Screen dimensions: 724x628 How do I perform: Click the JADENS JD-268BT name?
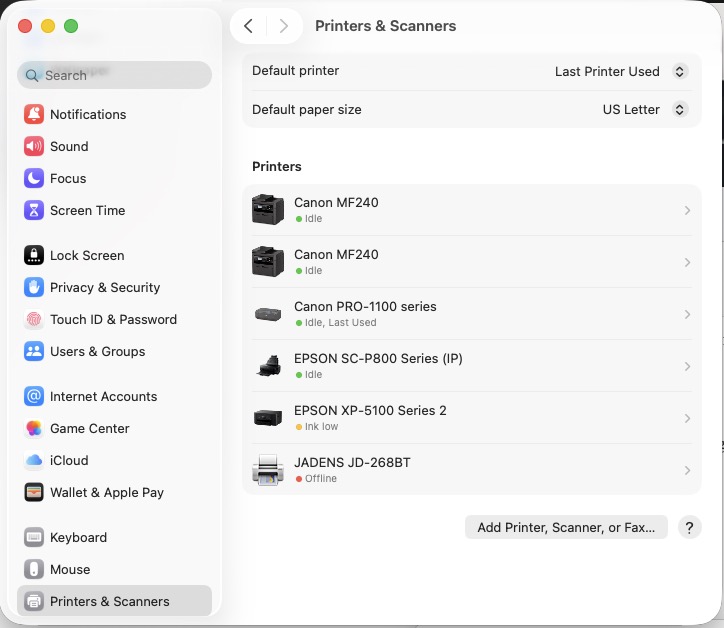(x=352, y=462)
